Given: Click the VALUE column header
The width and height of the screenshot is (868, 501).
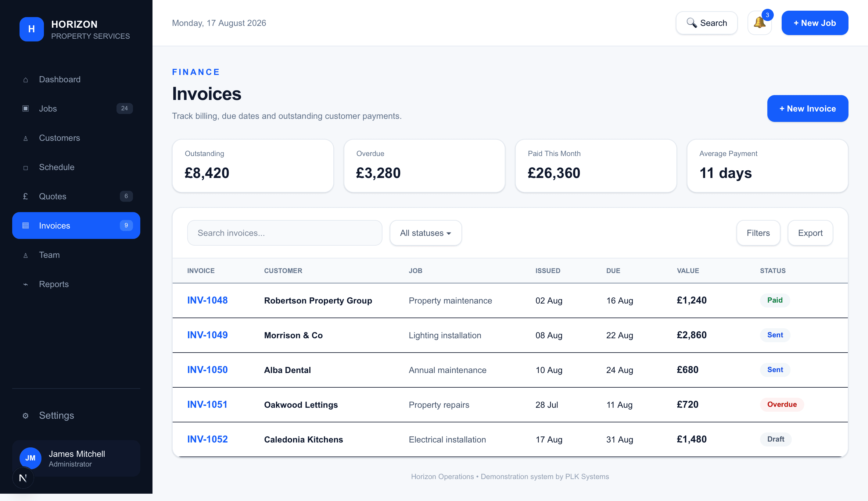Looking at the screenshot, I should 687,271.
